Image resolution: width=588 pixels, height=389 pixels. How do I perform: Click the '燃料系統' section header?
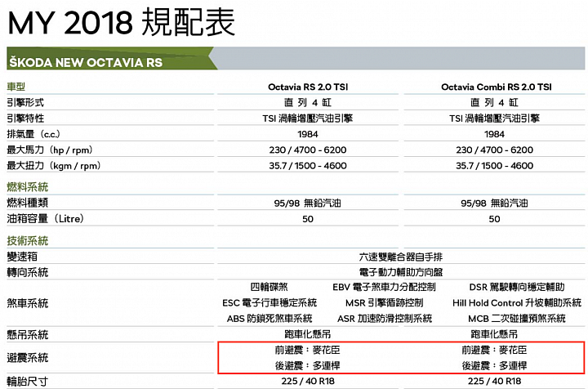tap(28, 187)
